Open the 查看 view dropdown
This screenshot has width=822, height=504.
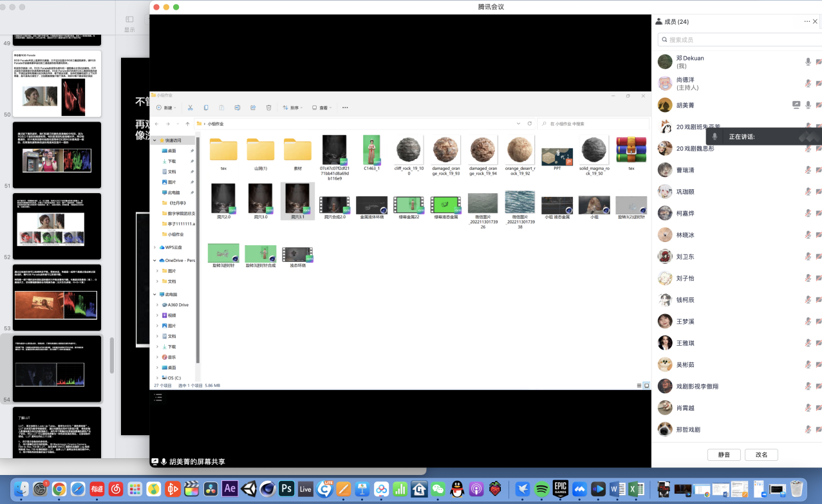tap(322, 107)
